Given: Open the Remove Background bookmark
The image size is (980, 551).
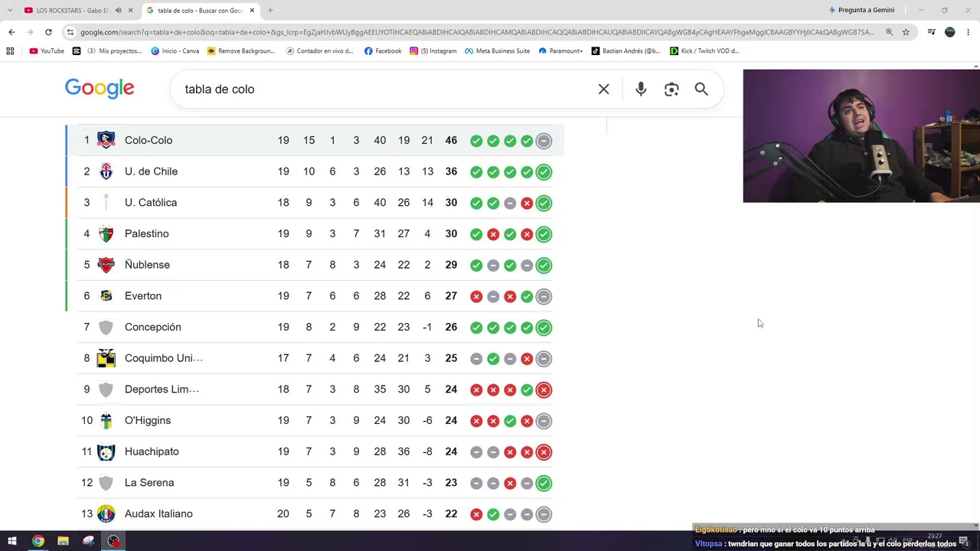Looking at the screenshot, I should click(x=241, y=51).
